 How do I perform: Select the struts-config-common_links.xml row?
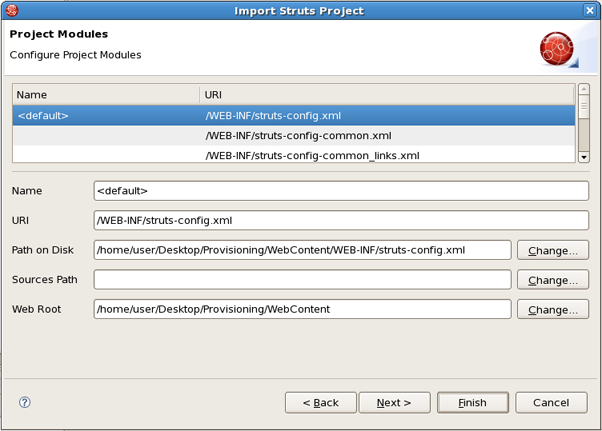click(294, 155)
